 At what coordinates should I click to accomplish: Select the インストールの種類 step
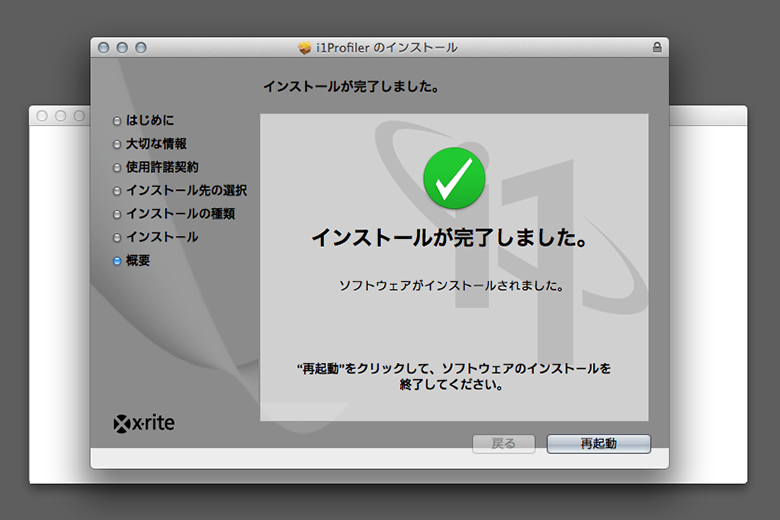(180, 214)
